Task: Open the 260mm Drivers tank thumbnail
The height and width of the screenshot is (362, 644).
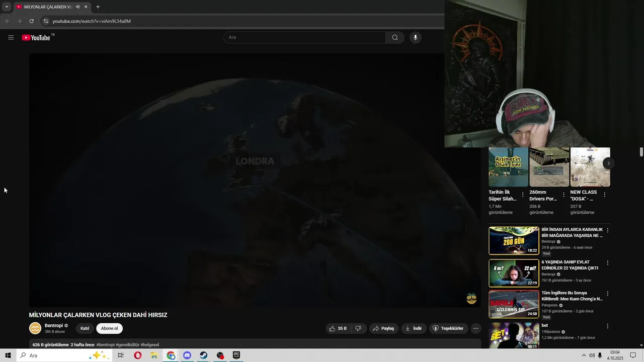Action: click(x=549, y=167)
